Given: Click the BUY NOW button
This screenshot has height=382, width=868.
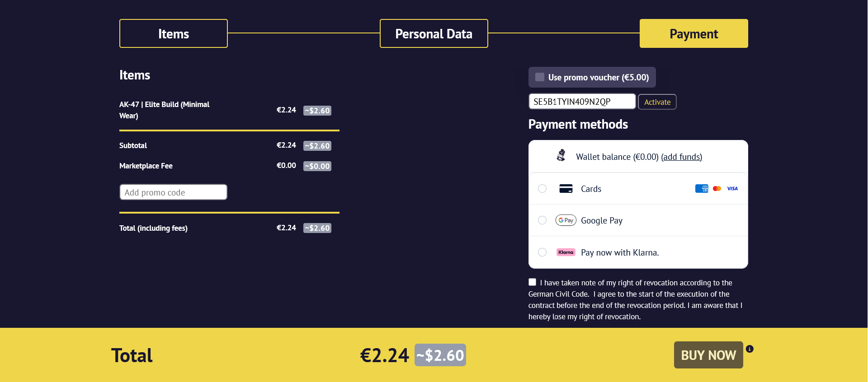Looking at the screenshot, I should point(708,355).
